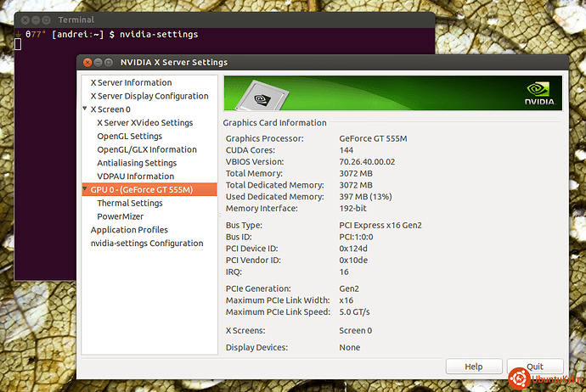This screenshot has height=392, width=586.
Task: Open X Server Display Configuration
Action: click(149, 96)
